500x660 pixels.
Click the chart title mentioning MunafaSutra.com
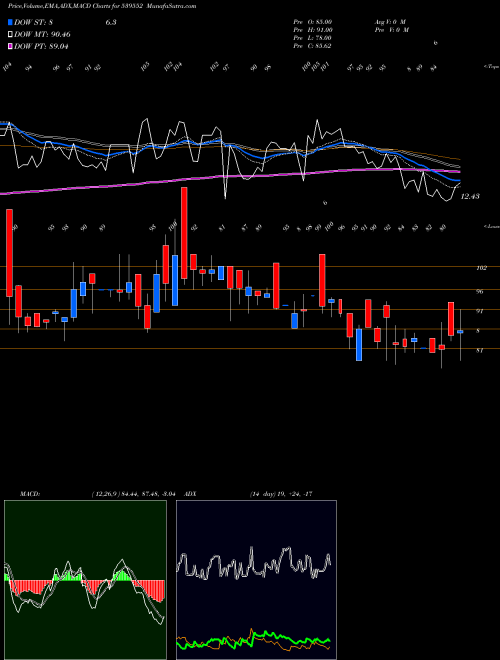tap(102, 6)
